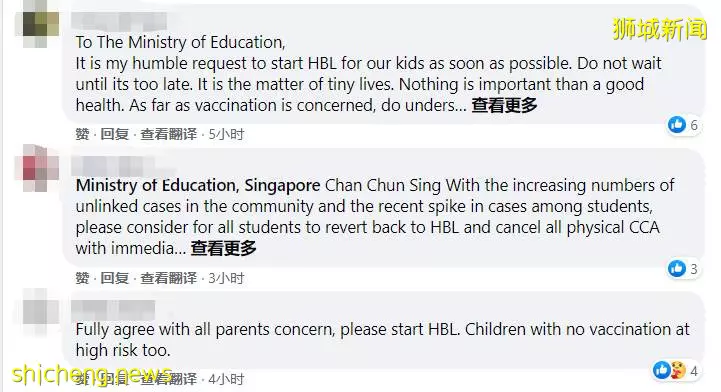Click the like thumb icon with 3 reactions
This screenshot has width=721, height=392.
677,268
